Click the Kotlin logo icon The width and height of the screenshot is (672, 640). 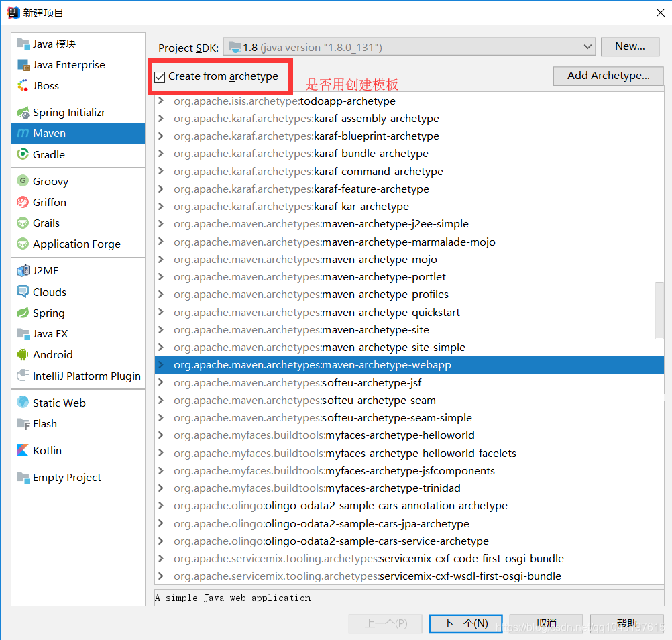[23, 450]
